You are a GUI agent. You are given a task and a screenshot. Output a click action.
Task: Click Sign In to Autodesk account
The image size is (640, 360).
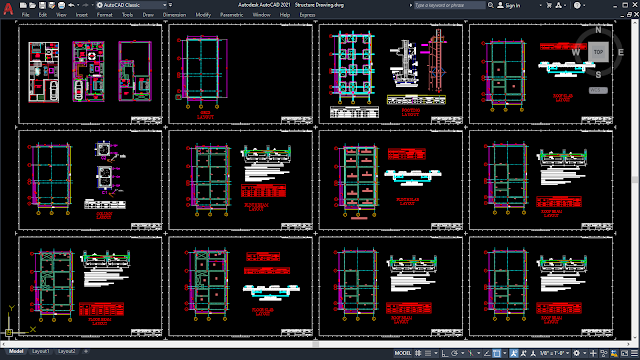pos(509,5)
